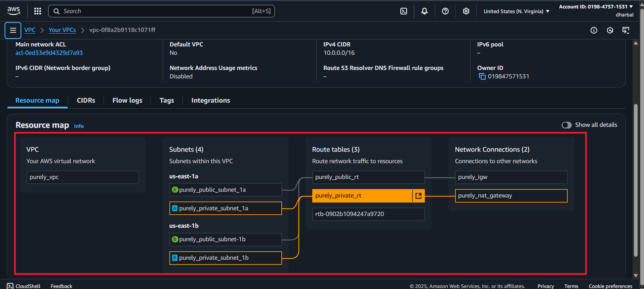The image size is (644, 289).
Task: Click the Owner ID value 019847571531
Action: [509, 76]
